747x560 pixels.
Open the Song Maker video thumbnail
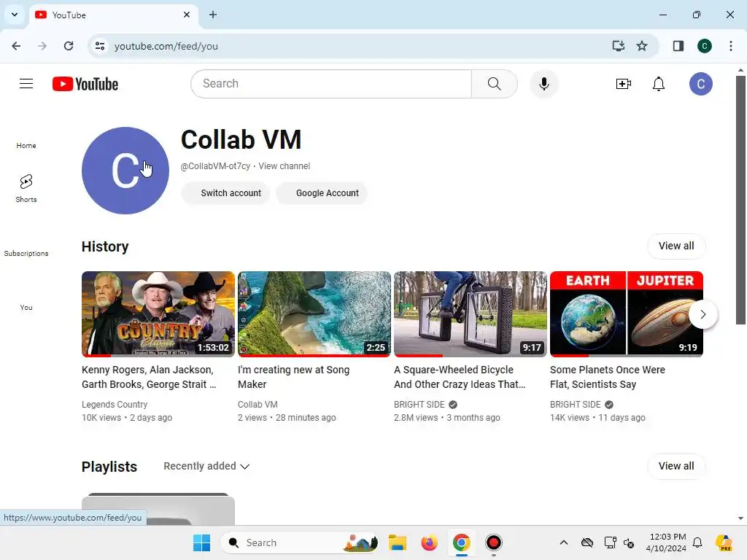click(x=314, y=314)
